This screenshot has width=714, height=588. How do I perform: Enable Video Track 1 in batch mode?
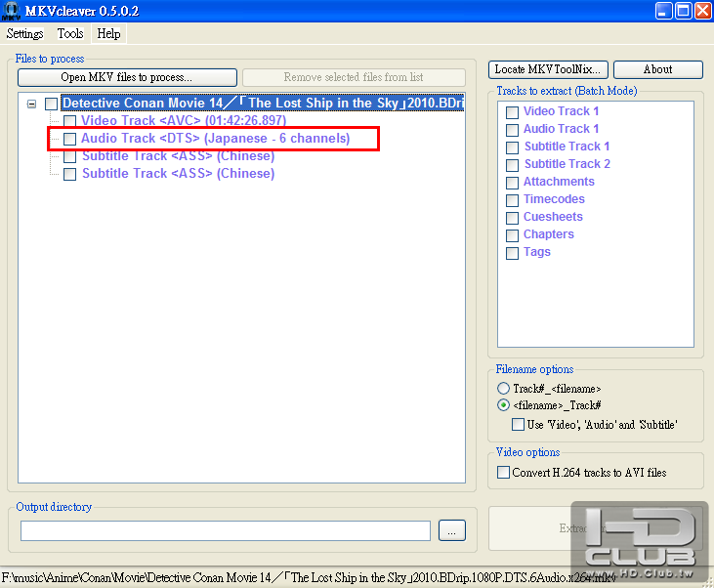point(512,112)
